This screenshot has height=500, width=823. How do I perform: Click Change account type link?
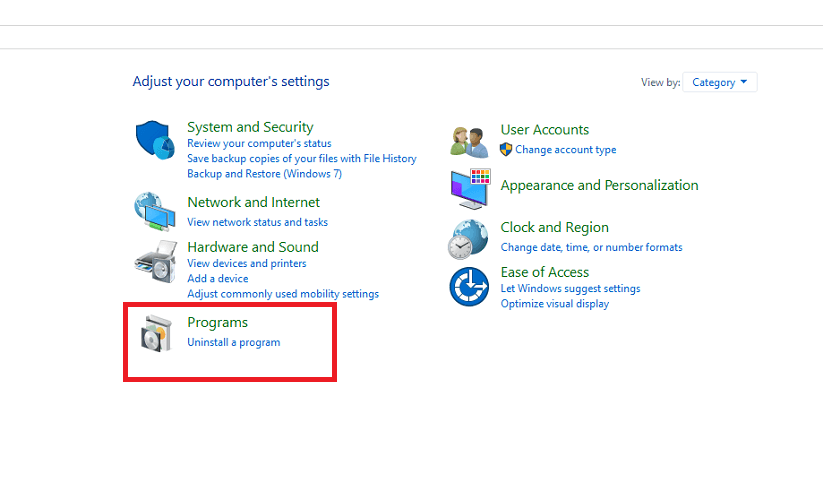coord(566,150)
